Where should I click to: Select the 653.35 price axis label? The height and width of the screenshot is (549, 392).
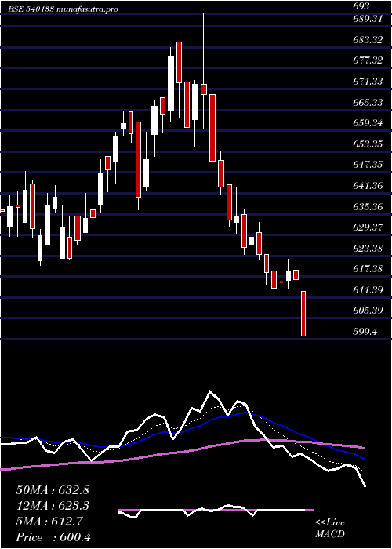click(x=368, y=144)
